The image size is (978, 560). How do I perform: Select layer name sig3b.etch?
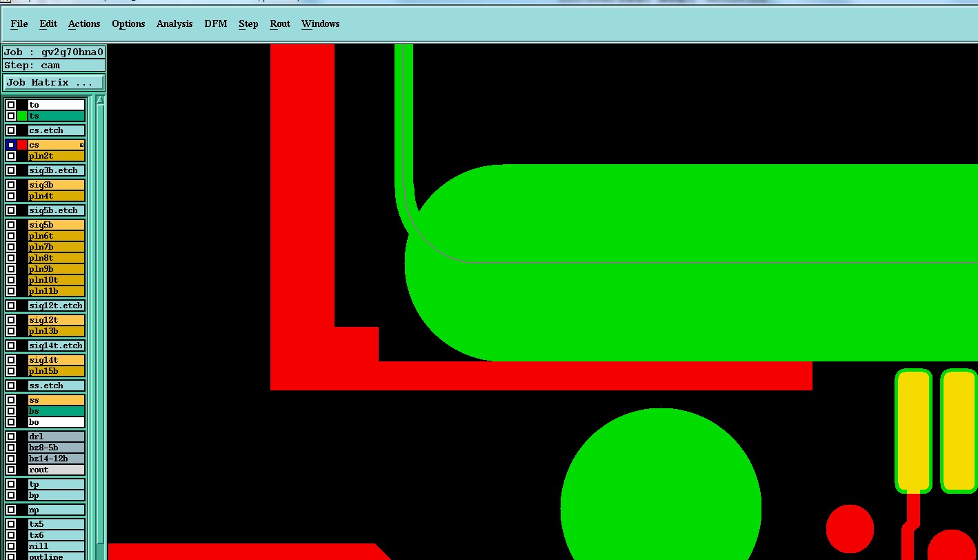pyautogui.click(x=57, y=170)
